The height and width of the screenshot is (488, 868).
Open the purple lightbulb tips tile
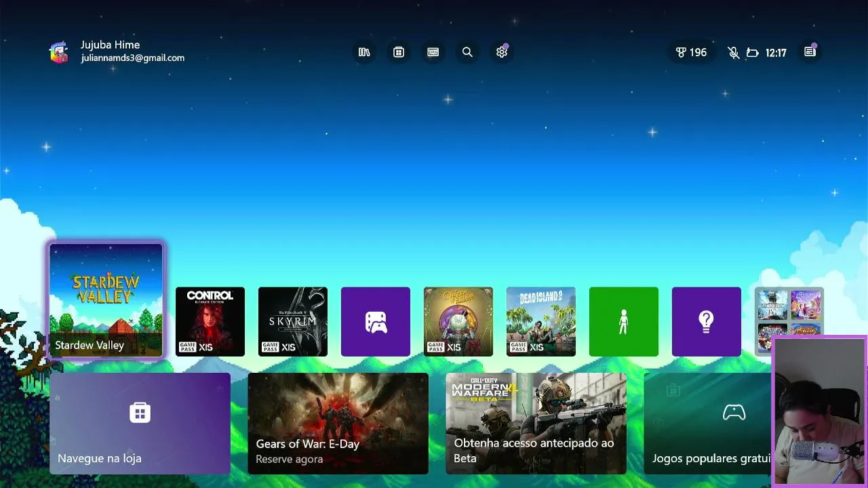click(707, 321)
